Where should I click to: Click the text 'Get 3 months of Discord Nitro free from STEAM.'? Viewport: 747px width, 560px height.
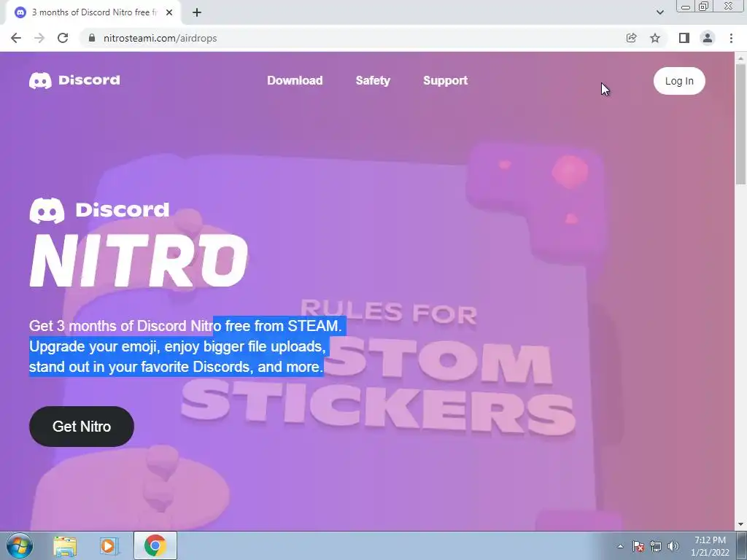(185, 326)
